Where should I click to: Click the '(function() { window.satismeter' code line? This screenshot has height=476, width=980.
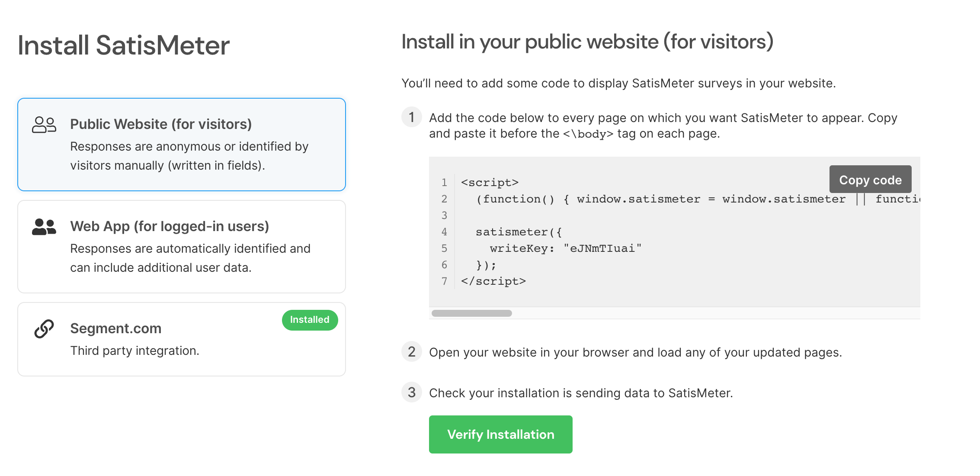(x=698, y=199)
